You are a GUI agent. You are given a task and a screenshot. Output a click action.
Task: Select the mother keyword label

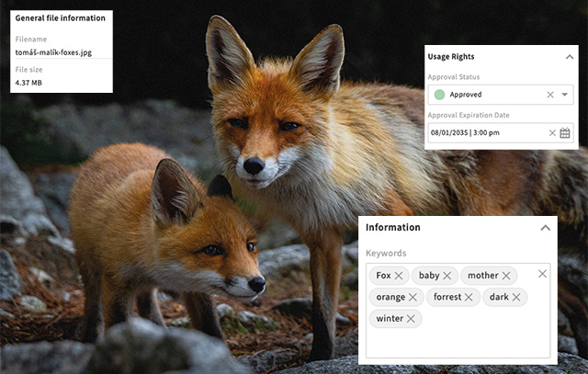(483, 276)
